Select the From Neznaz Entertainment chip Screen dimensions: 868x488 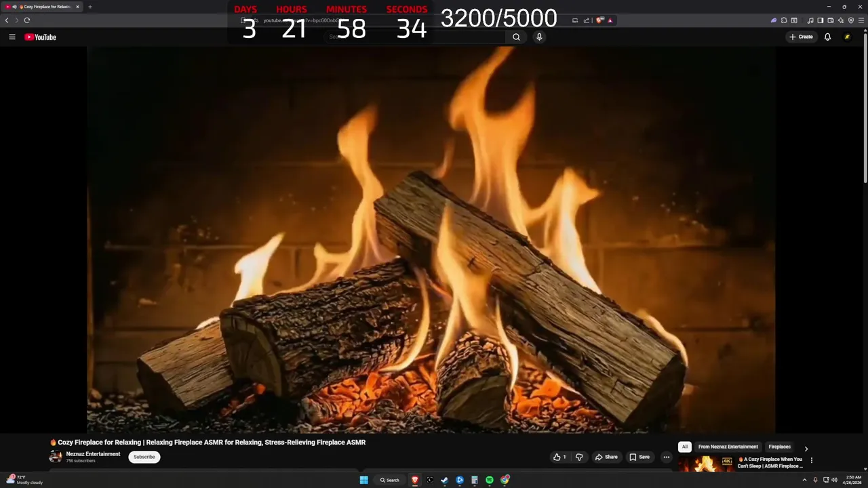tap(728, 447)
